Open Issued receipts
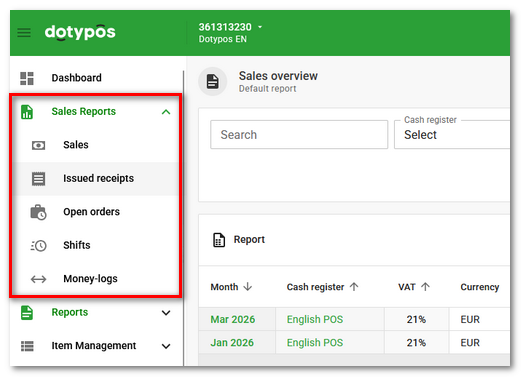This screenshot has height=377, width=521. (98, 178)
